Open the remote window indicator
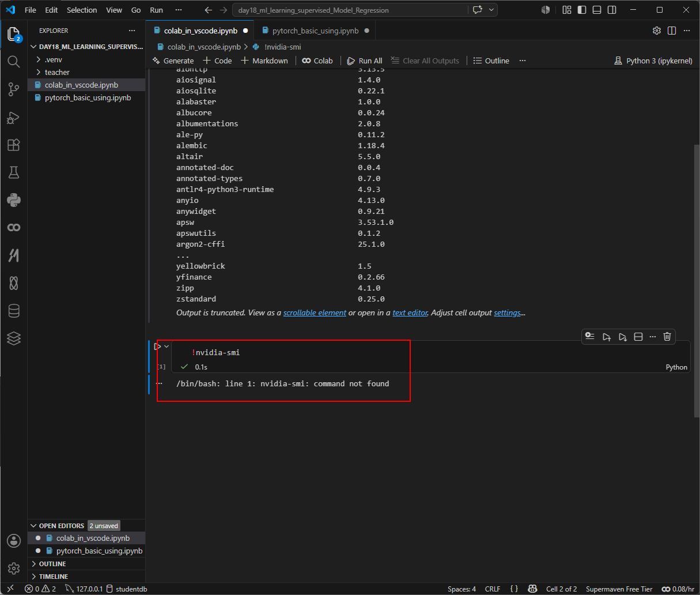700x595 pixels. 10,589
